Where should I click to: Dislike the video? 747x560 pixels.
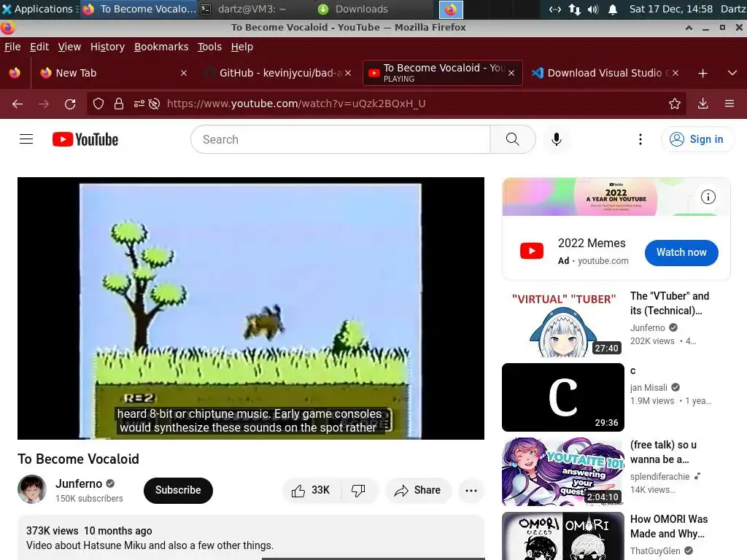pos(358,490)
